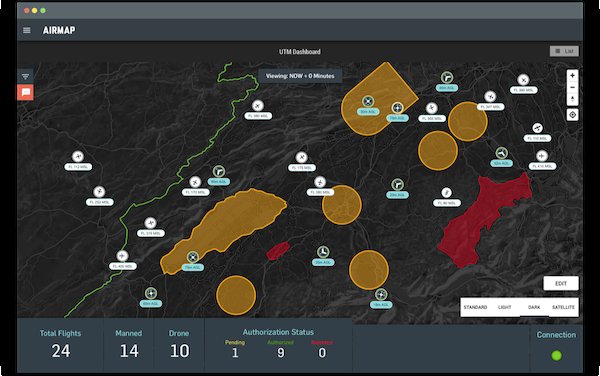Click the UTM Dashboard title

click(x=300, y=52)
